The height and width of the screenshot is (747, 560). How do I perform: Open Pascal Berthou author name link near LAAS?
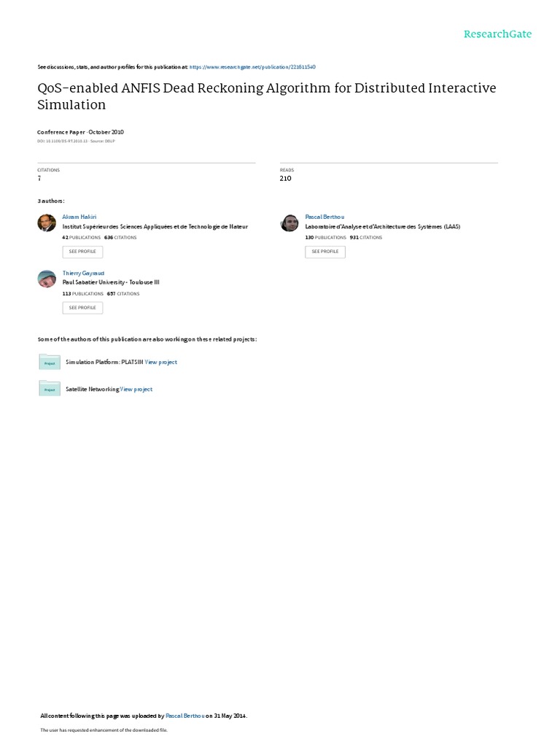tap(324, 217)
